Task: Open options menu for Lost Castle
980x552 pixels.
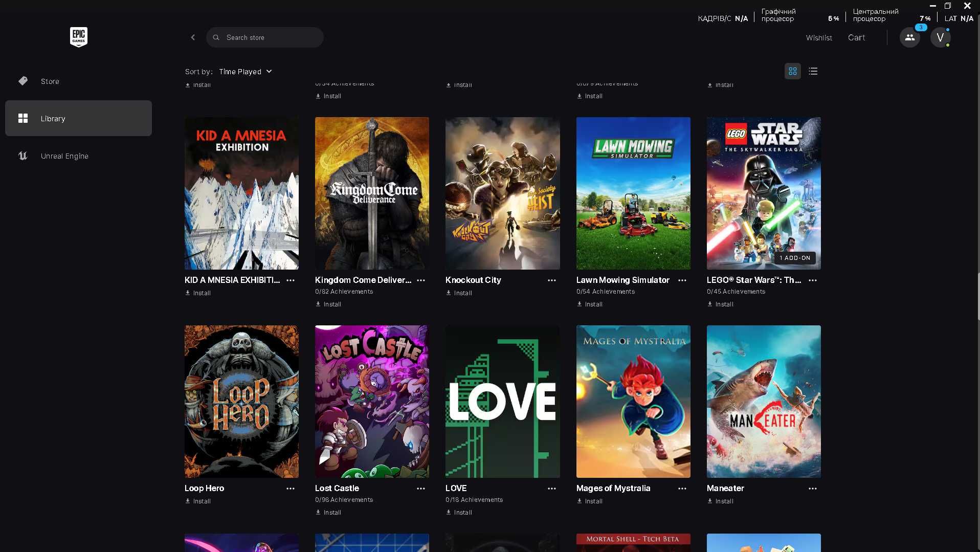Action: [x=421, y=489]
